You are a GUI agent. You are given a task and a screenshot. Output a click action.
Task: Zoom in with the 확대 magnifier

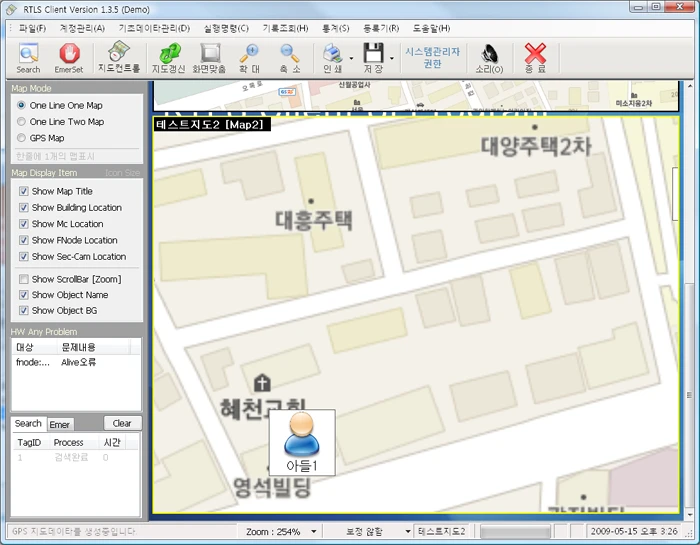pyautogui.click(x=249, y=58)
